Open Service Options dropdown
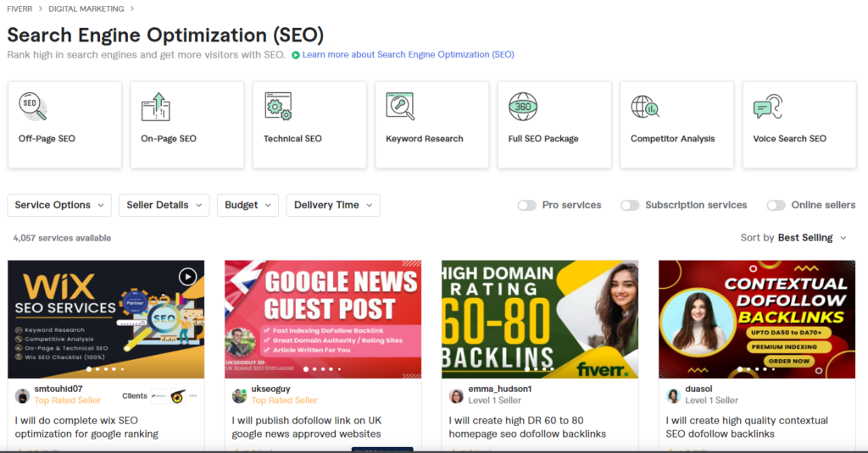The width and height of the screenshot is (868, 453). [x=59, y=205]
